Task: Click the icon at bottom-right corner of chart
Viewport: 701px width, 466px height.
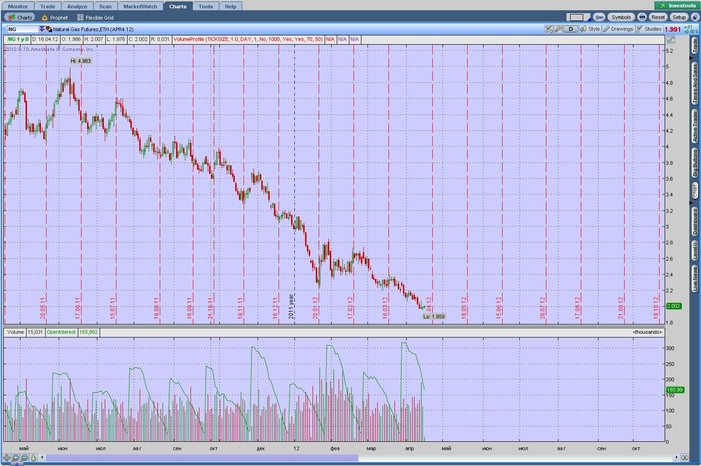Action: pyautogui.click(x=684, y=458)
